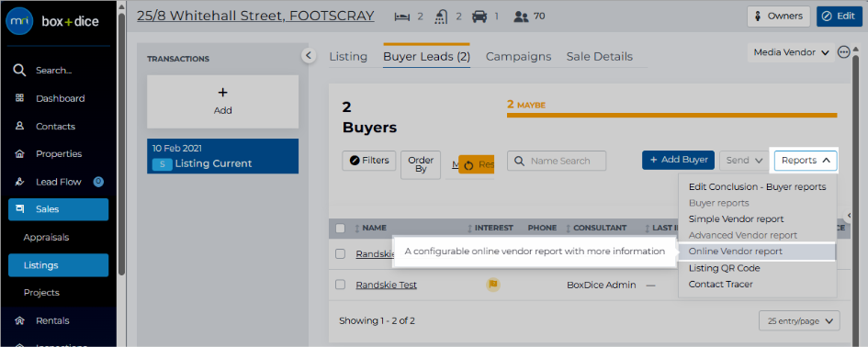868x347 pixels.
Task: Click the car spaces icon
Action: 479,17
